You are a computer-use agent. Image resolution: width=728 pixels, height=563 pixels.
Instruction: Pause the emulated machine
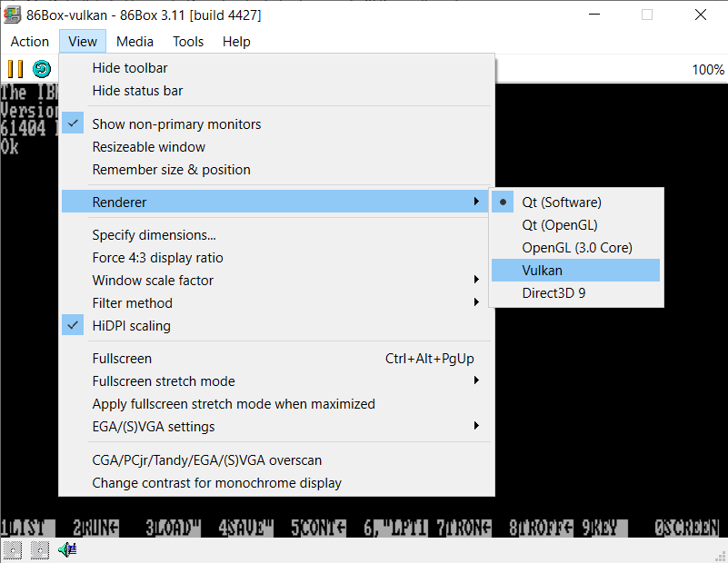pyautogui.click(x=15, y=68)
